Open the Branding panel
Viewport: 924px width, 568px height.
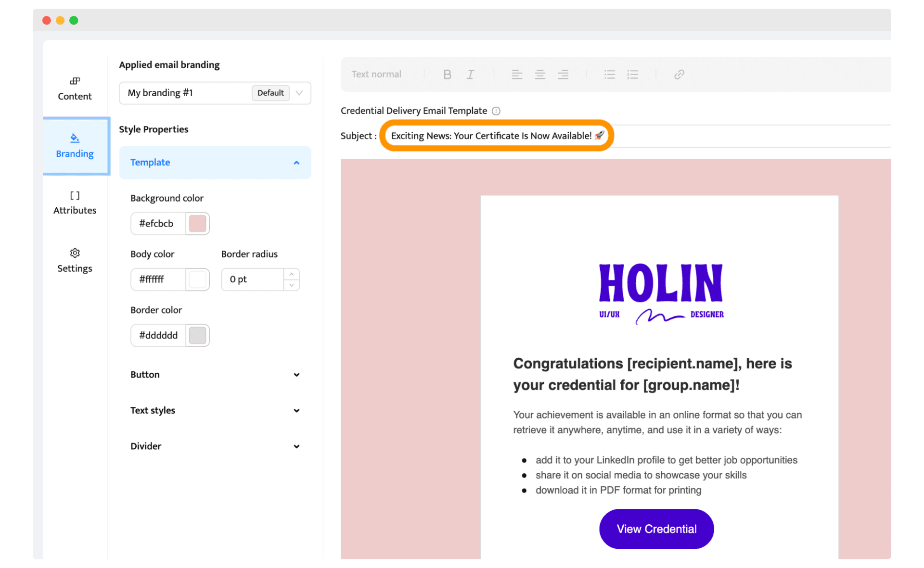point(75,145)
